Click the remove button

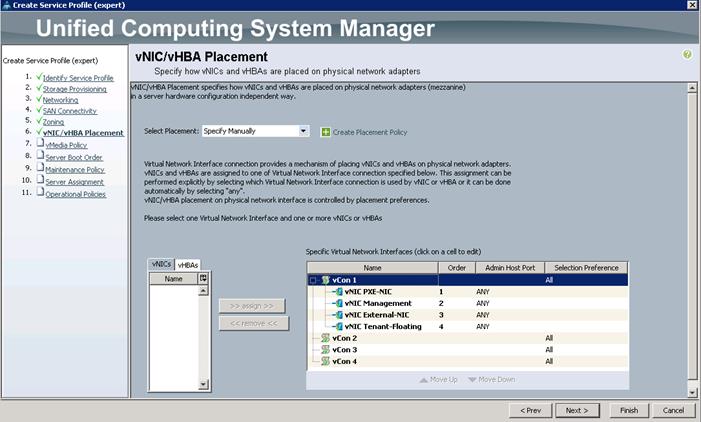point(254,323)
